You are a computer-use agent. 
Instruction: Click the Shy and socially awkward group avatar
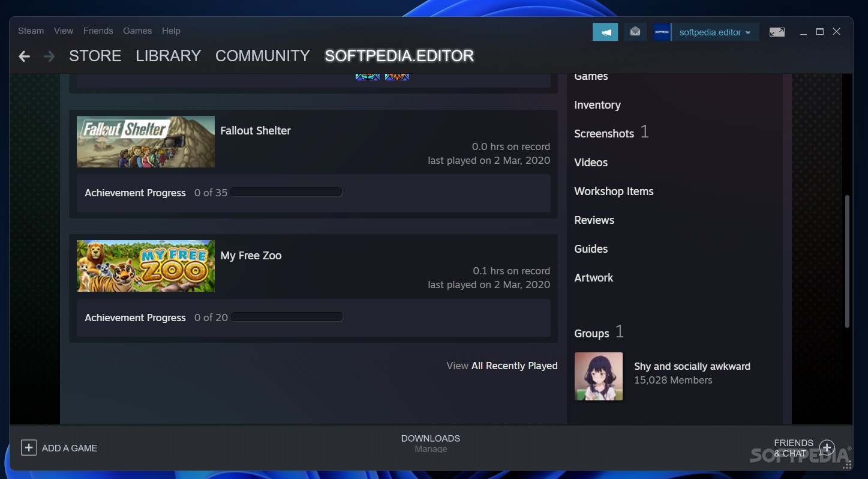coord(599,376)
